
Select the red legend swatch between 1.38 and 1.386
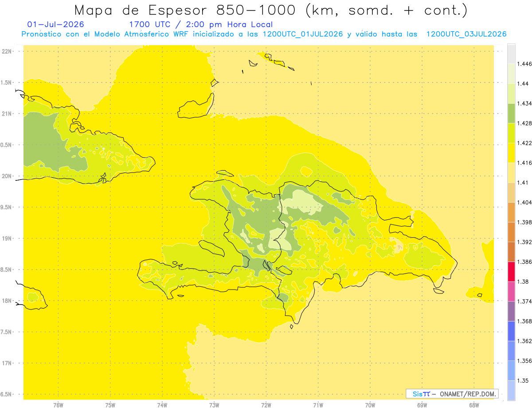click(x=511, y=271)
